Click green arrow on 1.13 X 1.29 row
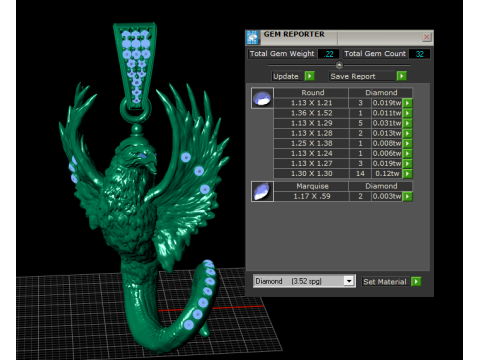Viewport: 480px width, 360px height. click(x=407, y=123)
